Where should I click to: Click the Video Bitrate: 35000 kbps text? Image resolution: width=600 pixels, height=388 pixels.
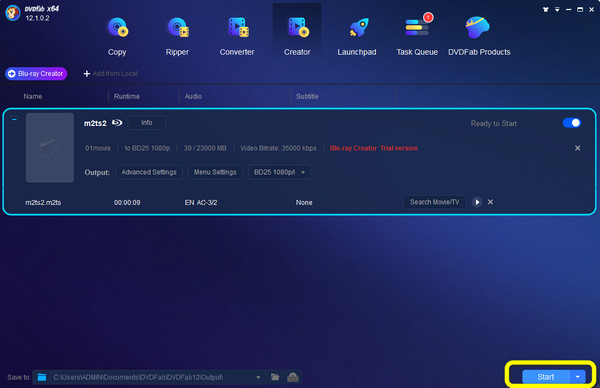278,148
